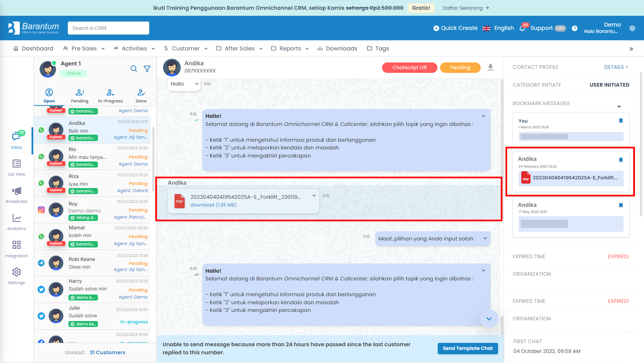Open the Demo account menu
Screen dimensions: 644x363
[x=602, y=28]
